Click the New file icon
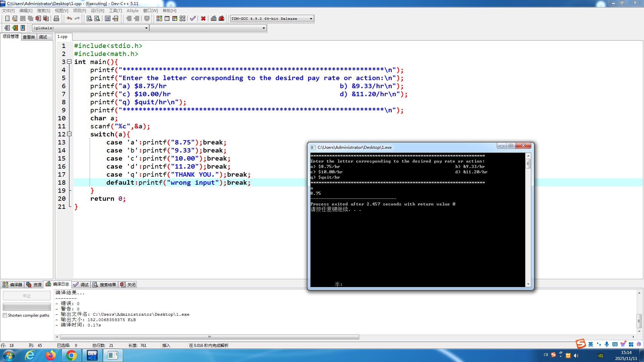This screenshot has width=644, height=362. 7,18
